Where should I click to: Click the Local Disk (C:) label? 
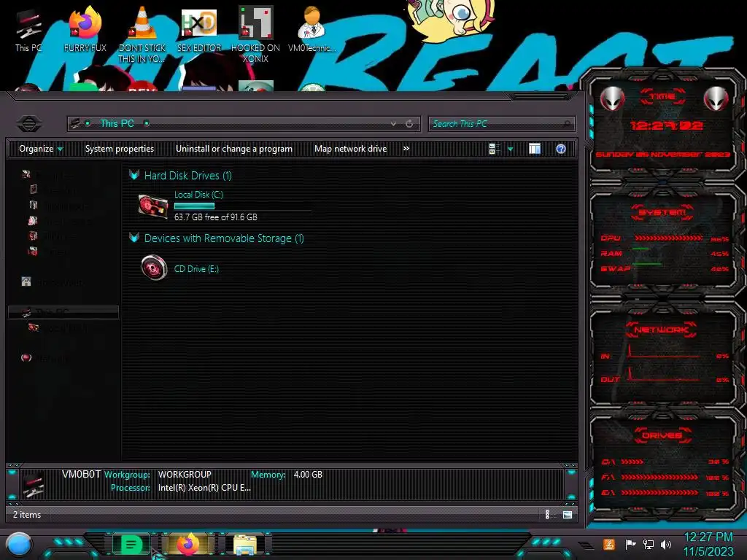pos(198,194)
